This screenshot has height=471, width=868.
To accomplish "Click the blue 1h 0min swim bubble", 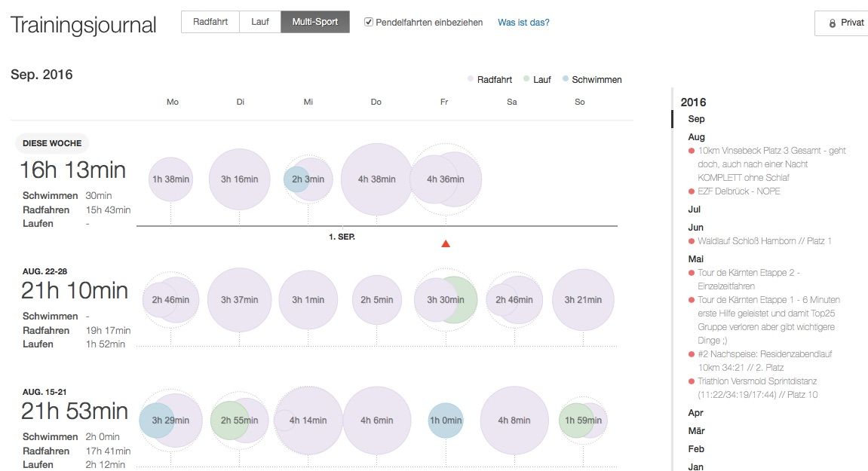I will 446,420.
